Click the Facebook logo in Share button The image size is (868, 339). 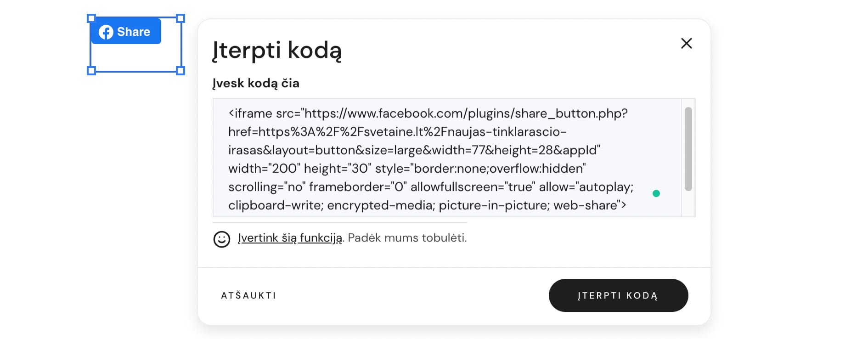pos(106,32)
